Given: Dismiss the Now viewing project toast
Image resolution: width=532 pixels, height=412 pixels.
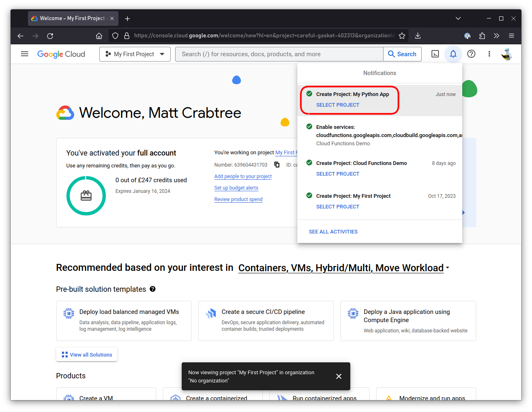Looking at the screenshot, I should coord(339,376).
